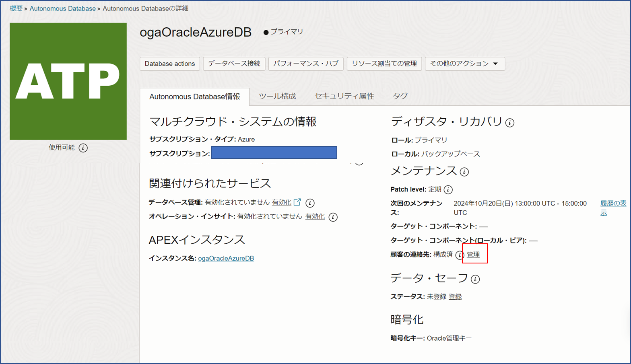The image size is (631, 364).
Task: Click 有効化 link for オペレーション・インサイト
Action: click(x=315, y=216)
